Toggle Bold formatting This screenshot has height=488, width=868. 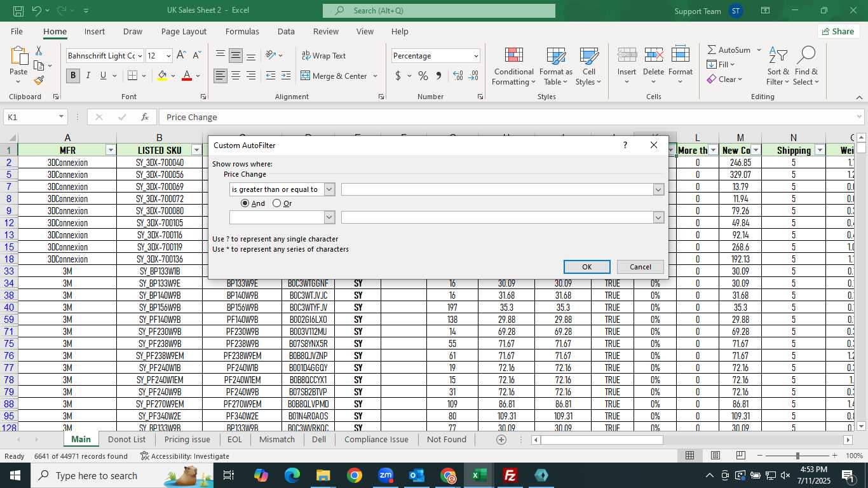pos(73,76)
